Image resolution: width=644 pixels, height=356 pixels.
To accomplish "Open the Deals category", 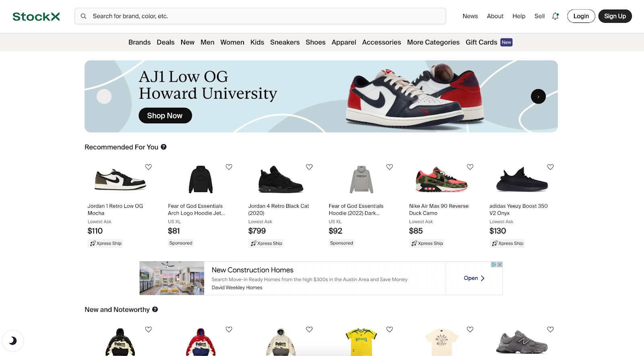I will pyautogui.click(x=165, y=42).
